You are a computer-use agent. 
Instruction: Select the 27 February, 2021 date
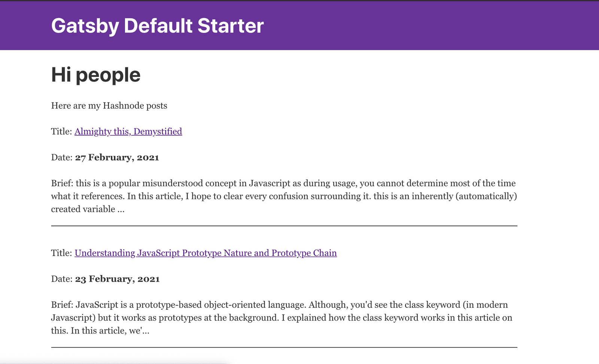(117, 157)
